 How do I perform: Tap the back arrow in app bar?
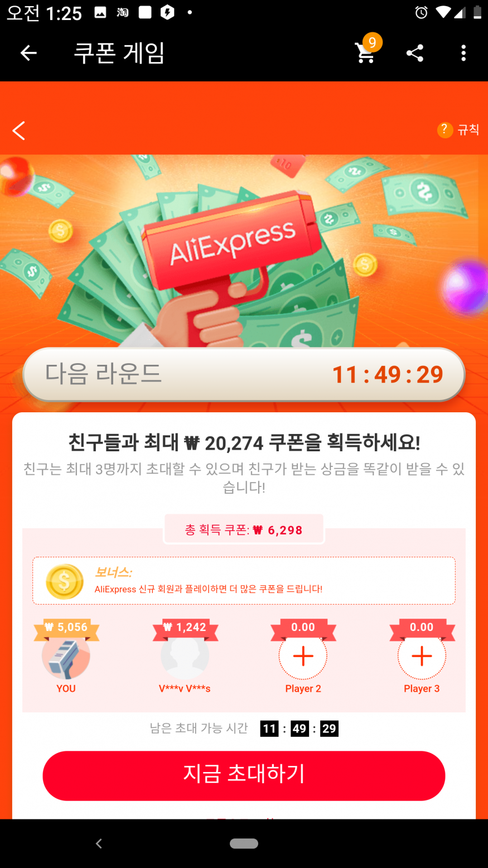(28, 53)
